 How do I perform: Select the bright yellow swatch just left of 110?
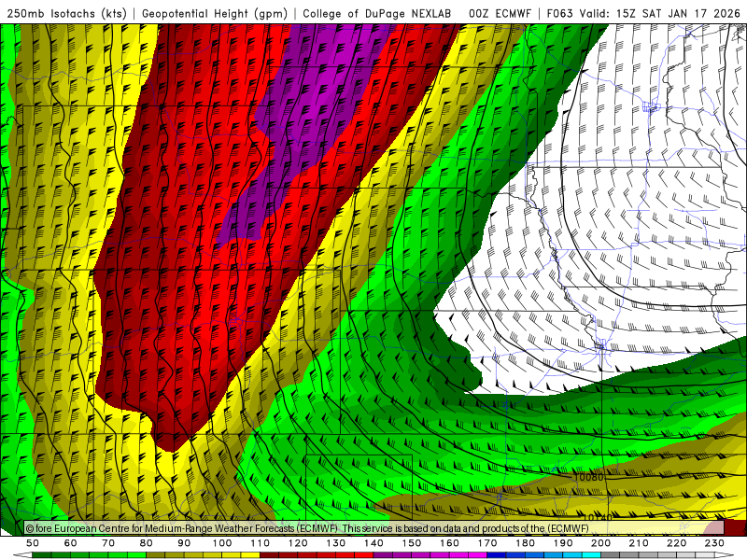[250, 555]
